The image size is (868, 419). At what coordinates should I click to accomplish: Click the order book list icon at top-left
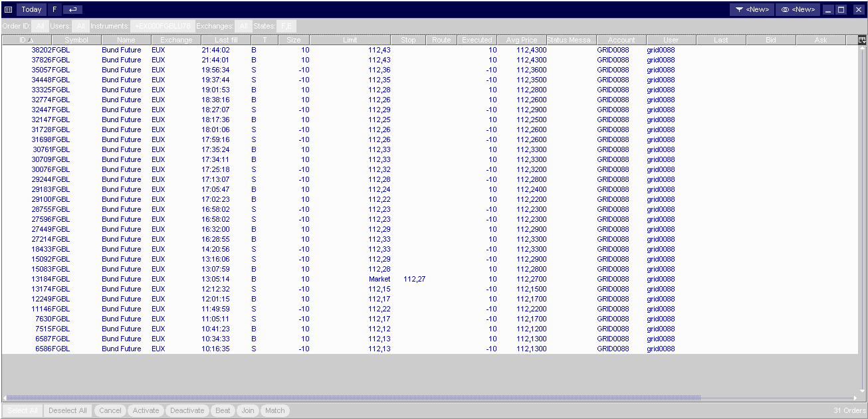pos(8,9)
